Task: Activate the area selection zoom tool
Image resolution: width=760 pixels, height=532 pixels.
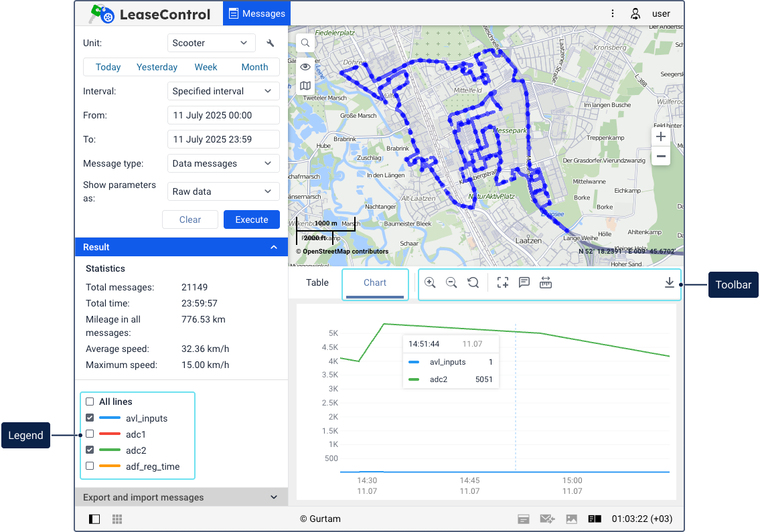Action: click(503, 282)
